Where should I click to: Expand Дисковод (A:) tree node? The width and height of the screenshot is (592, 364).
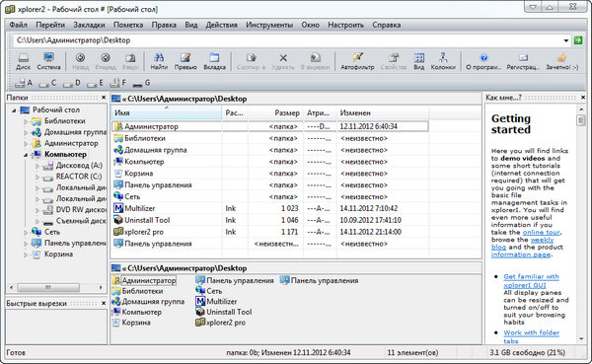37,166
